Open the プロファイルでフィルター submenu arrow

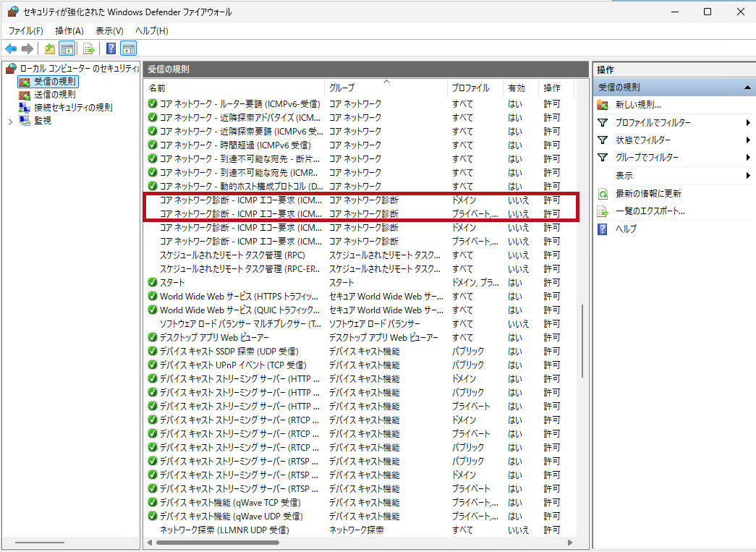[748, 123]
